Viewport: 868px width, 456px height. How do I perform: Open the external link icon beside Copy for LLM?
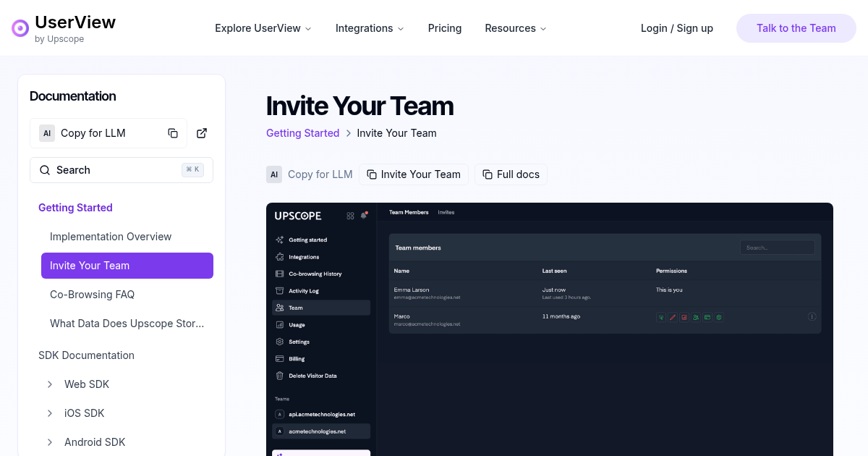202,133
